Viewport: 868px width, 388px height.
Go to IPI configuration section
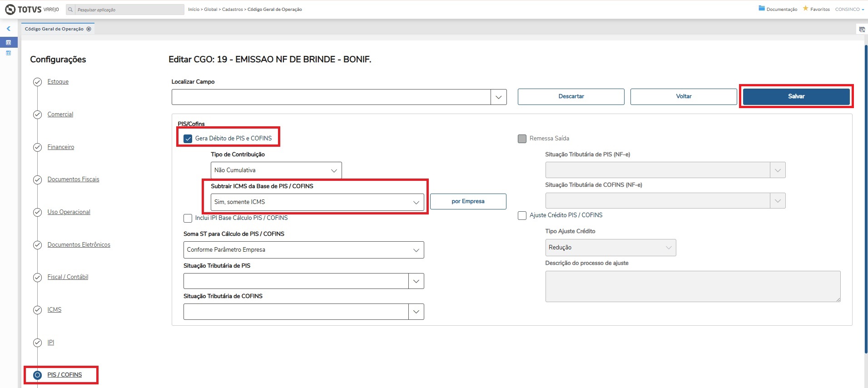51,343
